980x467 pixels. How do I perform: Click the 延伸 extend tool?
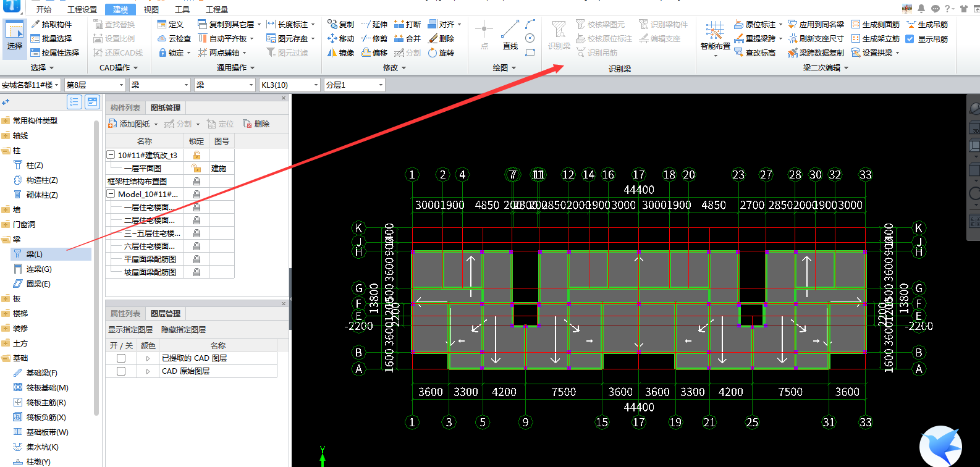click(374, 24)
